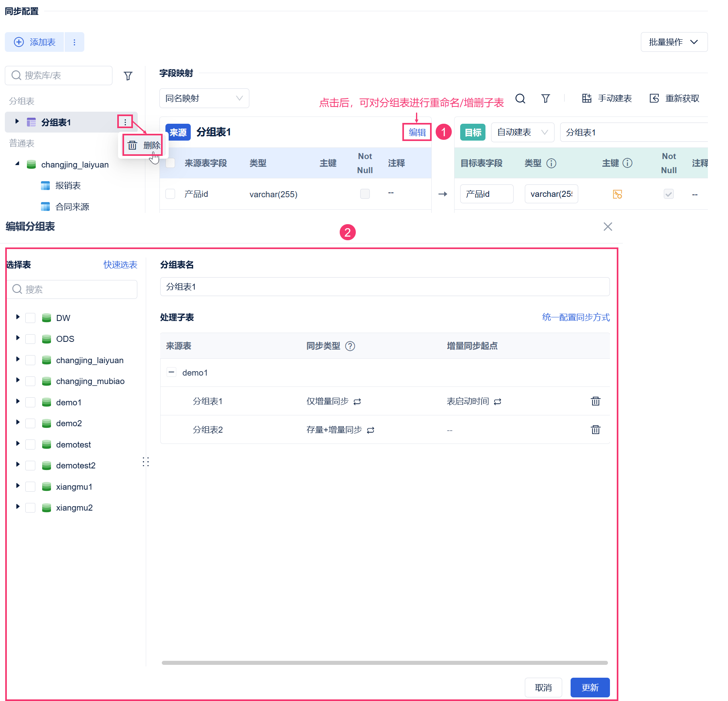Click the 搜索库/表 search field
The height and width of the screenshot is (701, 728).
pyautogui.click(x=59, y=76)
